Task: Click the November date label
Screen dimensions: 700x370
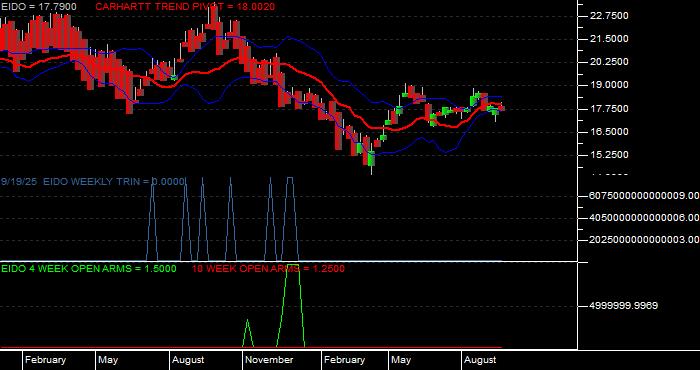Action: [269, 360]
